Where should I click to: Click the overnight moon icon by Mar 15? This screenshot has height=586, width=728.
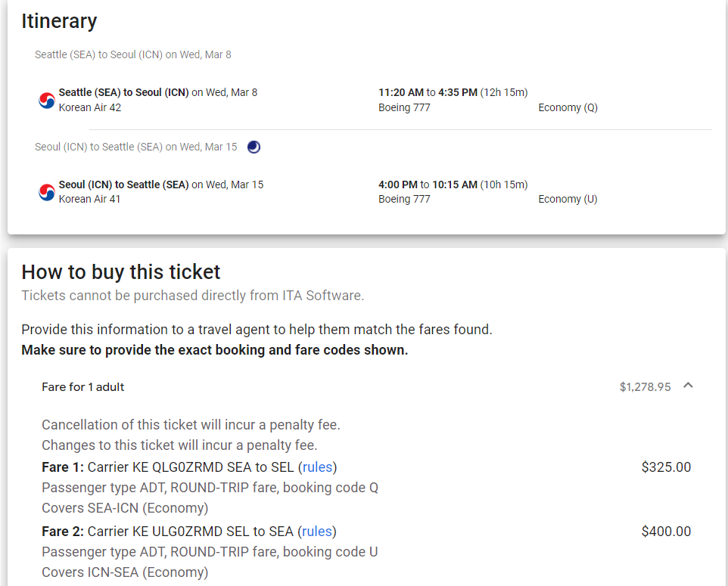tap(254, 147)
